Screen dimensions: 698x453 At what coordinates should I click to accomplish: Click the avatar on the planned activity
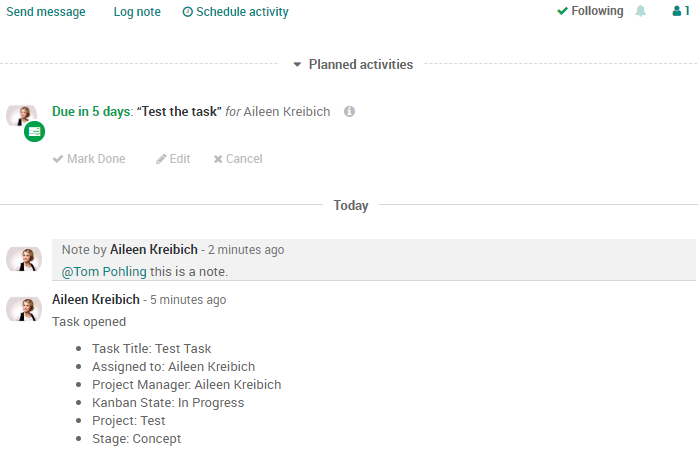coord(21,116)
